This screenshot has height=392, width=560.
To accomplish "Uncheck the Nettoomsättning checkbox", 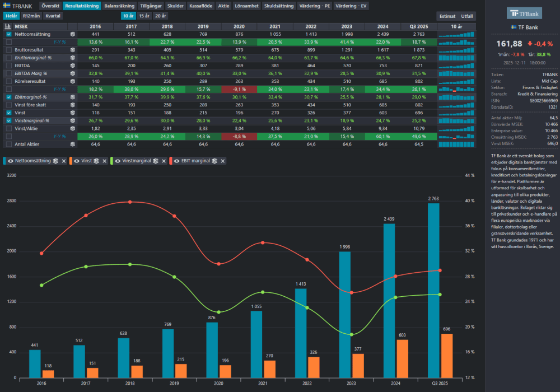I will tap(9, 34).
